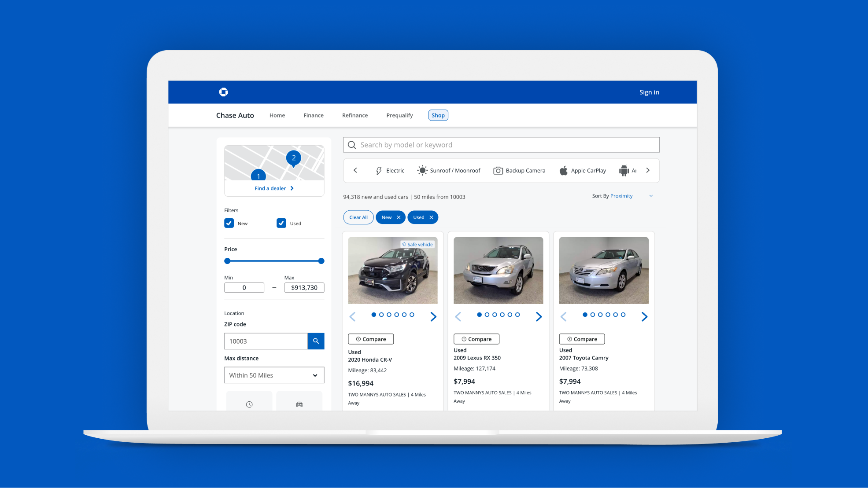Compare the 2009 Lexus RX 350
This screenshot has width=868, height=488.
coord(476,339)
